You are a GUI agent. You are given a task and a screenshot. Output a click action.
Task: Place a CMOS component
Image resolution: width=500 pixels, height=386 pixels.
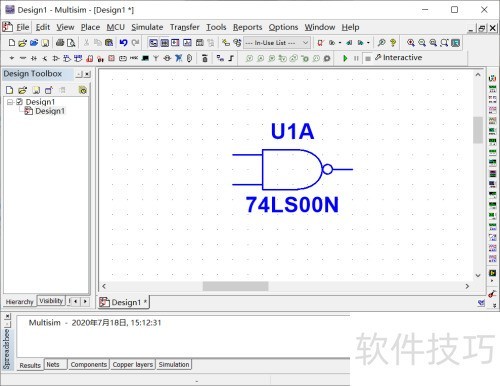pyautogui.click(x=78, y=58)
